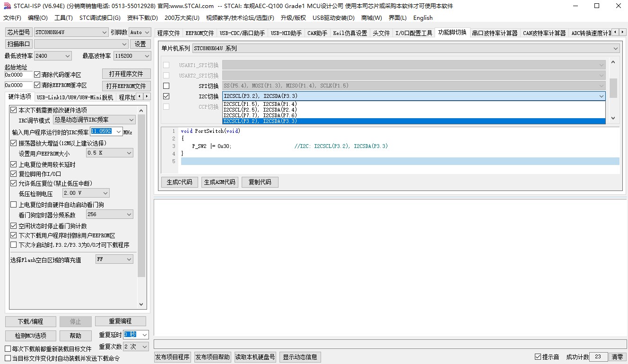Screen dimensions: 628x364
Task: Open IRC frequency 11.0592 dropdown
Action: click(x=118, y=131)
